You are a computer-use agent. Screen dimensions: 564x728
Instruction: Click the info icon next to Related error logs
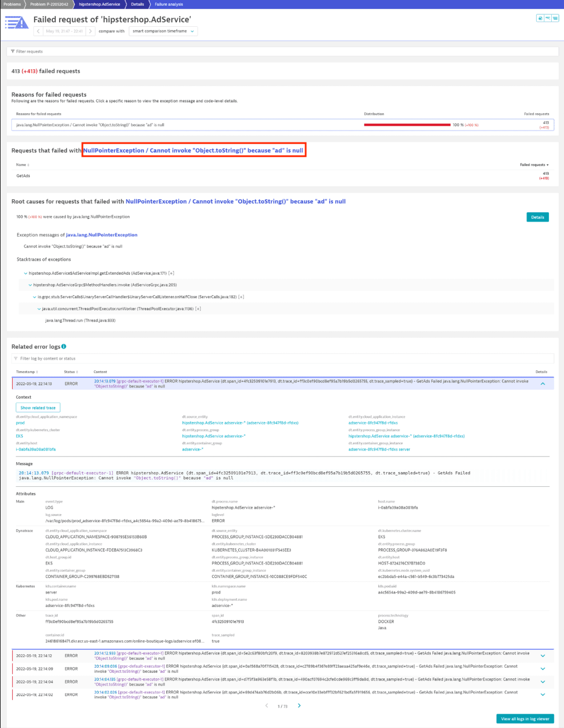(64, 347)
